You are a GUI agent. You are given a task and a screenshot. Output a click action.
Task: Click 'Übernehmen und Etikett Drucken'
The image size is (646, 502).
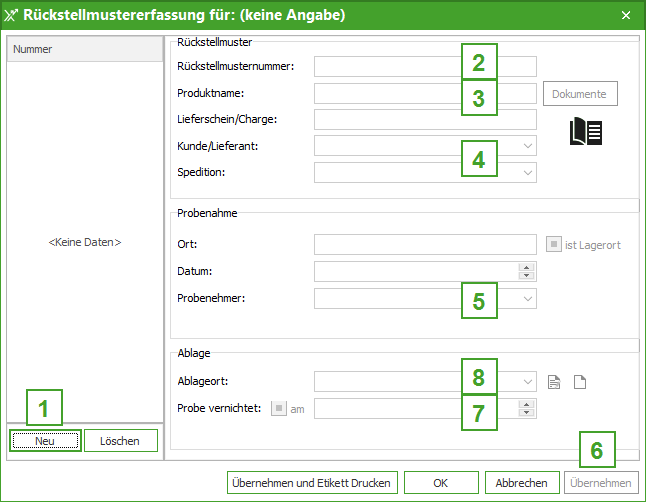[312, 482]
